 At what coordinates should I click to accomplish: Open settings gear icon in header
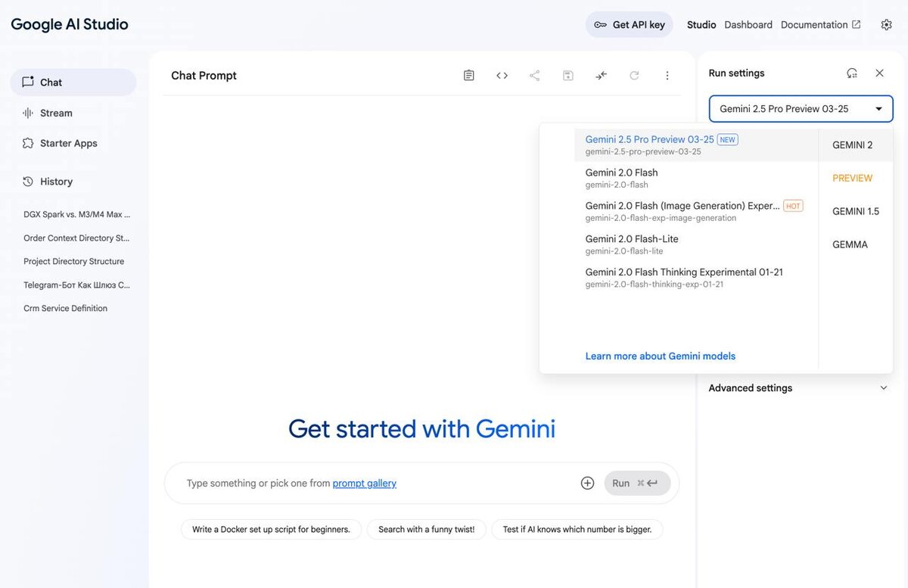[886, 25]
